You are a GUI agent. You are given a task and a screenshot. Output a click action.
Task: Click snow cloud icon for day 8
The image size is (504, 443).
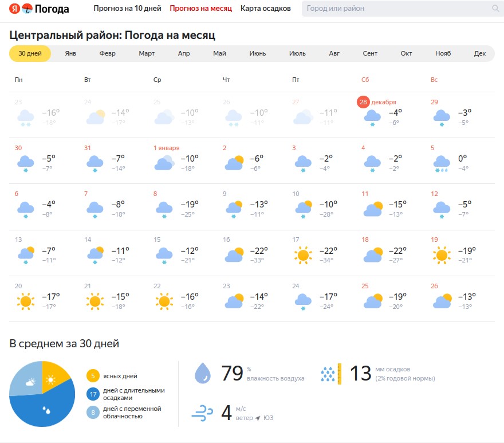point(164,209)
